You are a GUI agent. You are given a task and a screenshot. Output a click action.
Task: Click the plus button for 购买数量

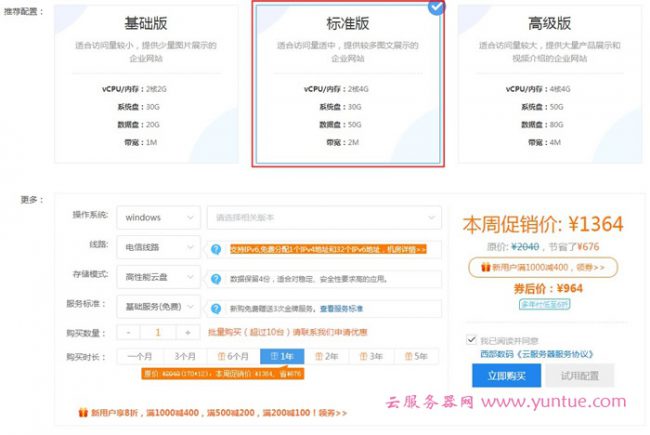[187, 333]
